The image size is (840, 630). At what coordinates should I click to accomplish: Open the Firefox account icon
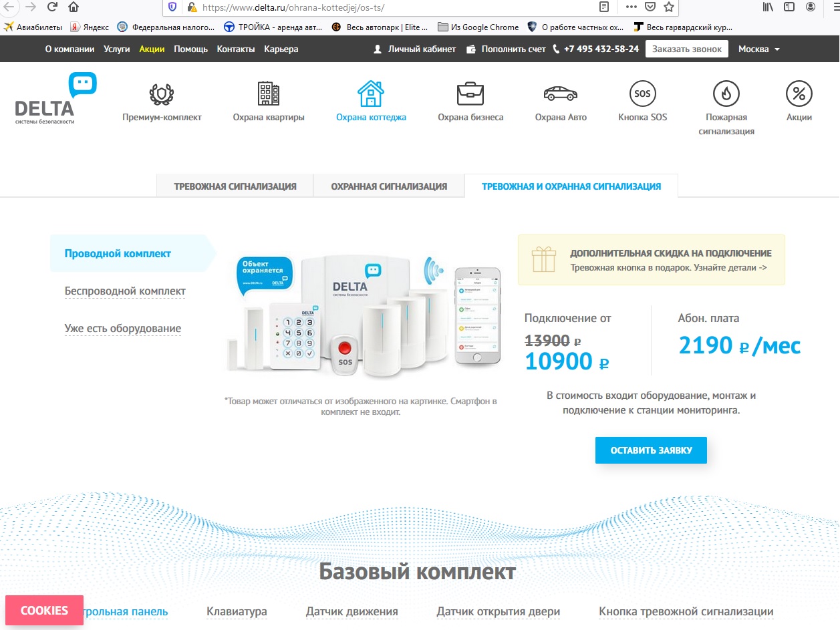(811, 7)
